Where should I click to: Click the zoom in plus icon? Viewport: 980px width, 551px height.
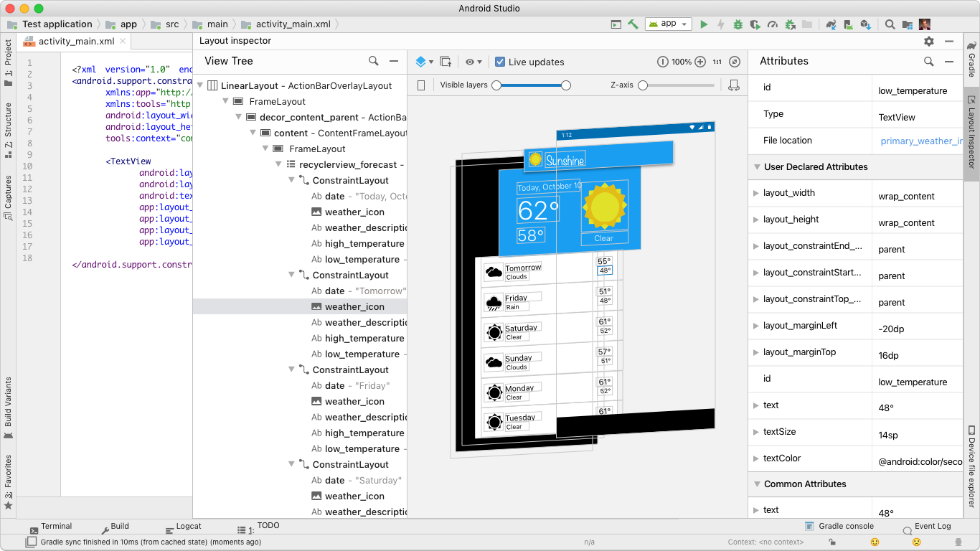(700, 62)
